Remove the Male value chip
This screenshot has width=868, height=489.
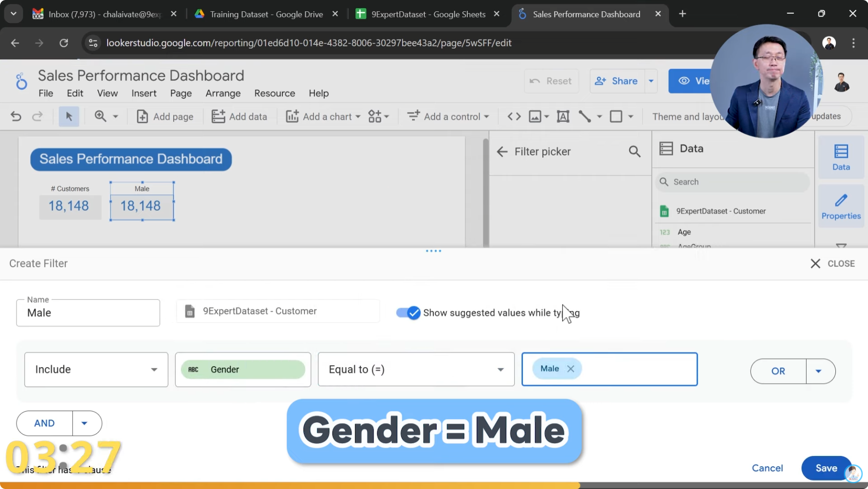[x=571, y=369]
